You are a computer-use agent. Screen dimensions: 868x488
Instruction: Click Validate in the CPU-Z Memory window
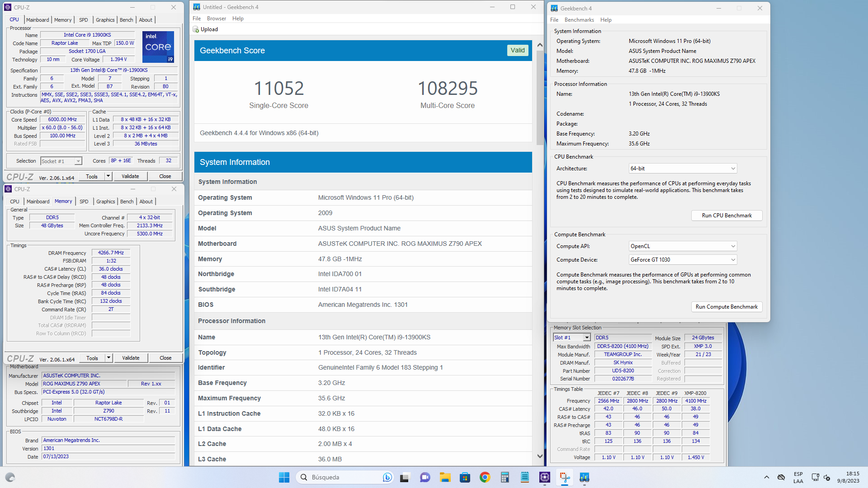coord(131,358)
